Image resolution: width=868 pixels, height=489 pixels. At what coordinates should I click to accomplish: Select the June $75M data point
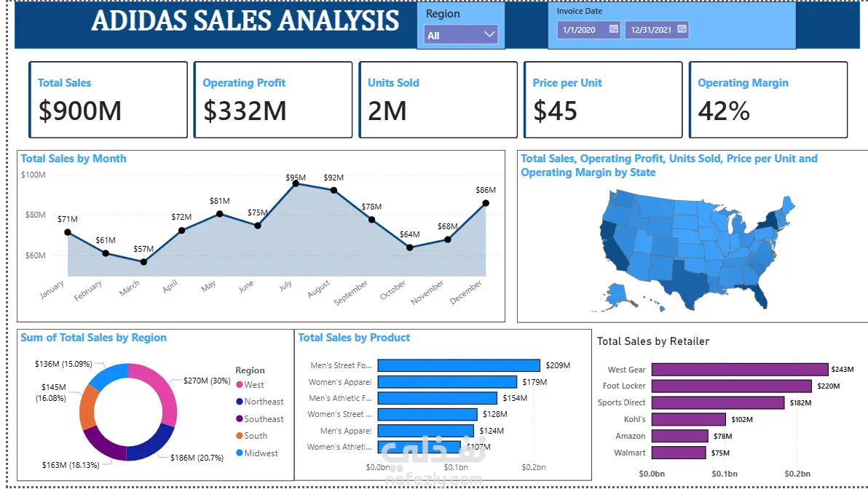pyautogui.click(x=257, y=225)
